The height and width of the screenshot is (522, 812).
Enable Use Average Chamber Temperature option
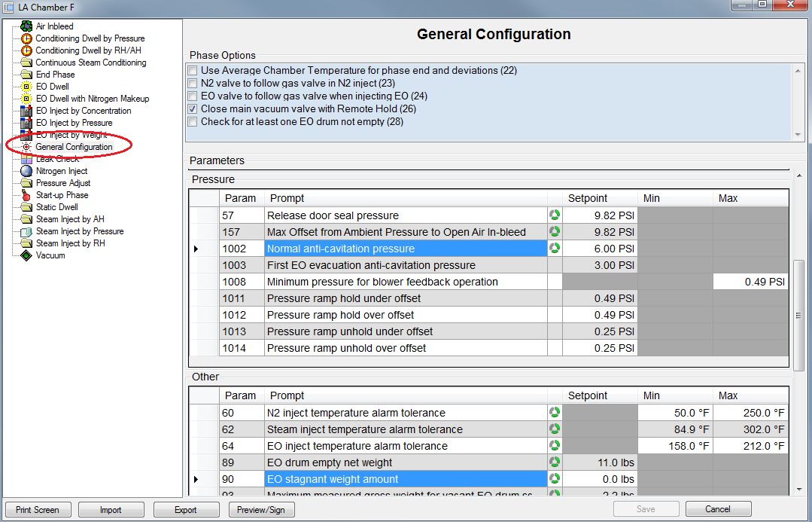[x=193, y=71]
